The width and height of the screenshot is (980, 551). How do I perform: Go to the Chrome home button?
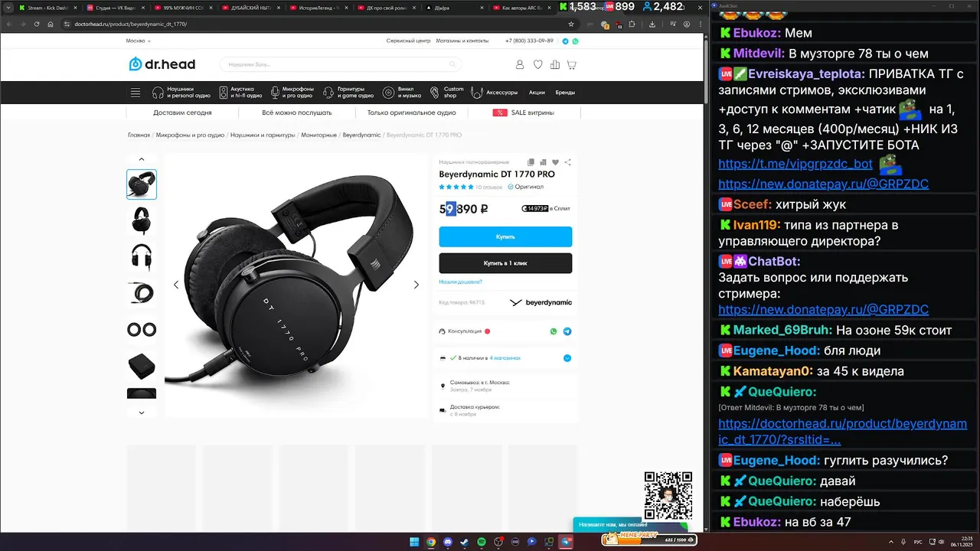50,24
